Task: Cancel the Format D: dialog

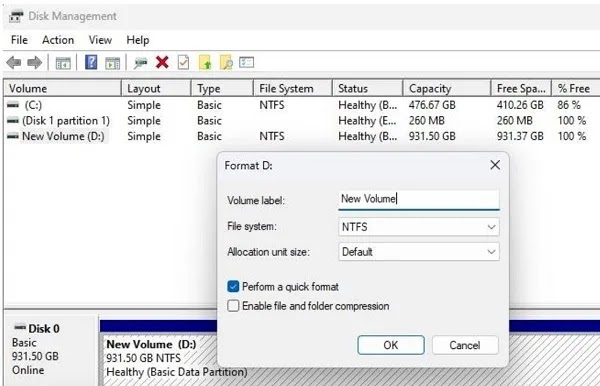Action: click(x=465, y=345)
